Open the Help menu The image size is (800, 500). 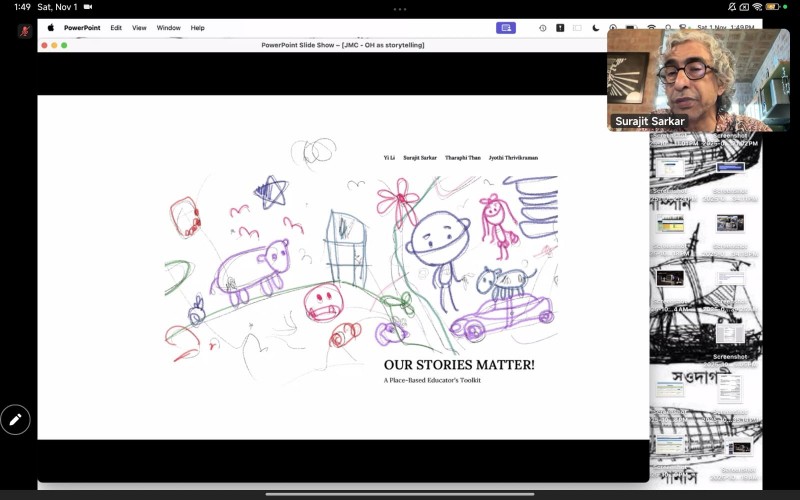pos(197,28)
